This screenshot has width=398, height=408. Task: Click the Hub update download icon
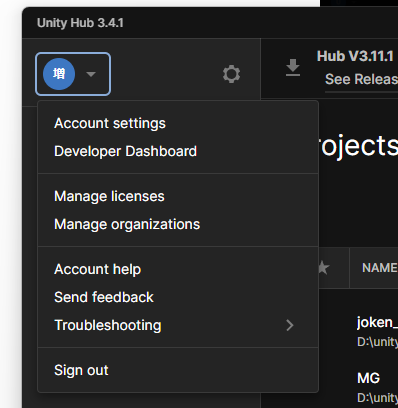pyautogui.click(x=293, y=68)
